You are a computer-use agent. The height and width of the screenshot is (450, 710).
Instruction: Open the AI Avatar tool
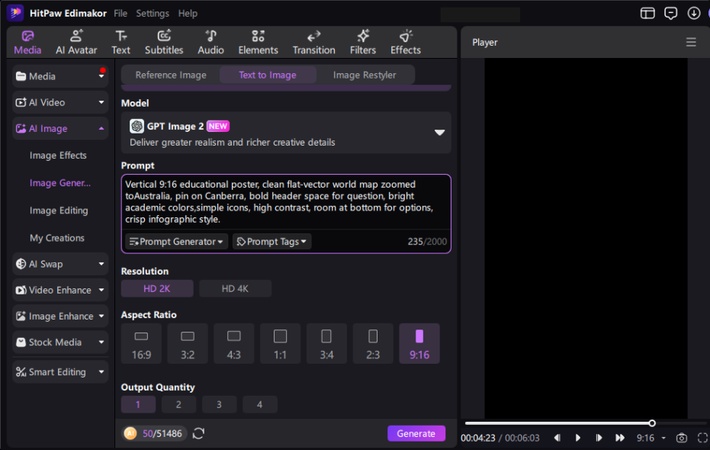[x=76, y=42]
